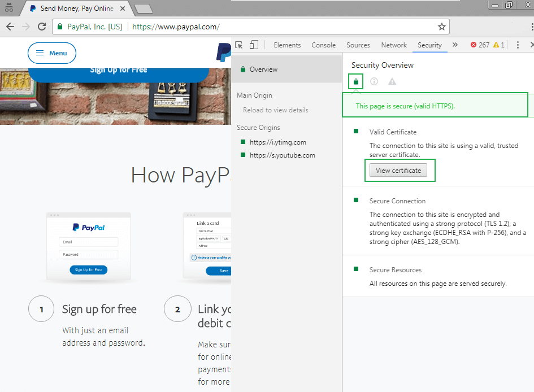534x392 pixels.
Task: Click the 'Reload to view details' text
Action: click(x=276, y=110)
